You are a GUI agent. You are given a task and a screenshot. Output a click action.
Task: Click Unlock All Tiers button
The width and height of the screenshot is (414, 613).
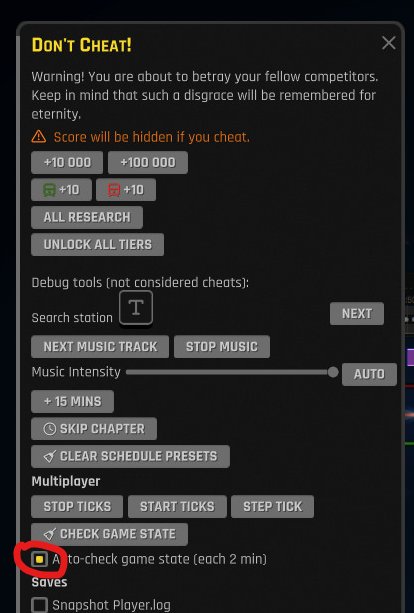(97, 245)
